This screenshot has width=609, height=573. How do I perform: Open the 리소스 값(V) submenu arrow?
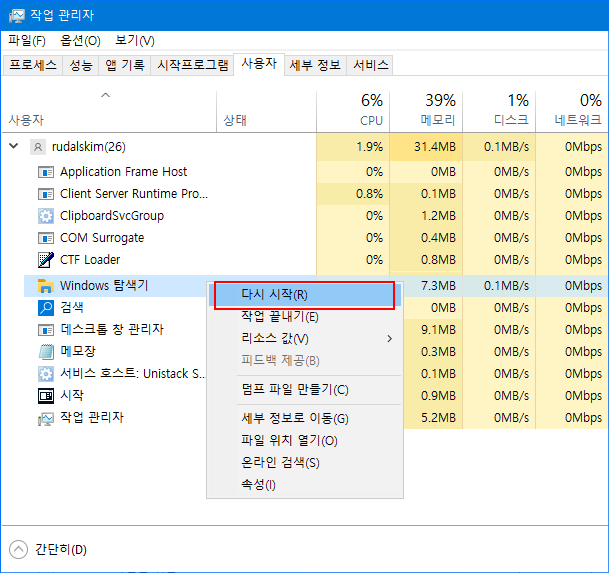390,339
